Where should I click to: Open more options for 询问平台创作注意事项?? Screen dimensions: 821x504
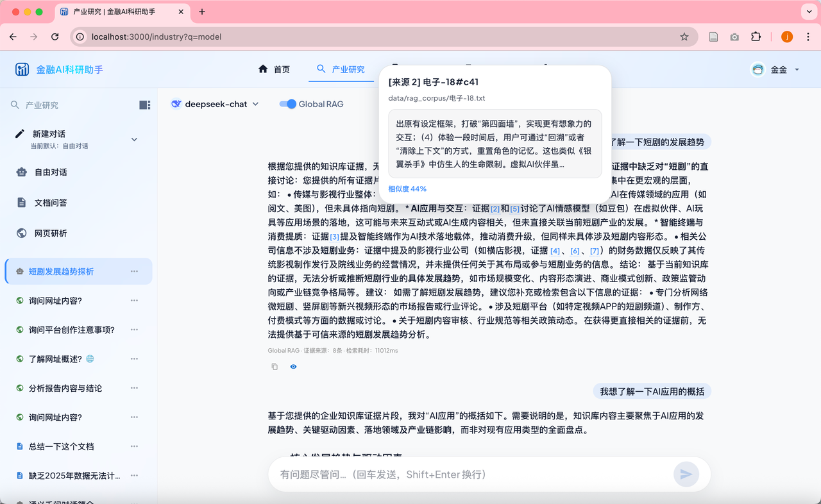click(134, 330)
